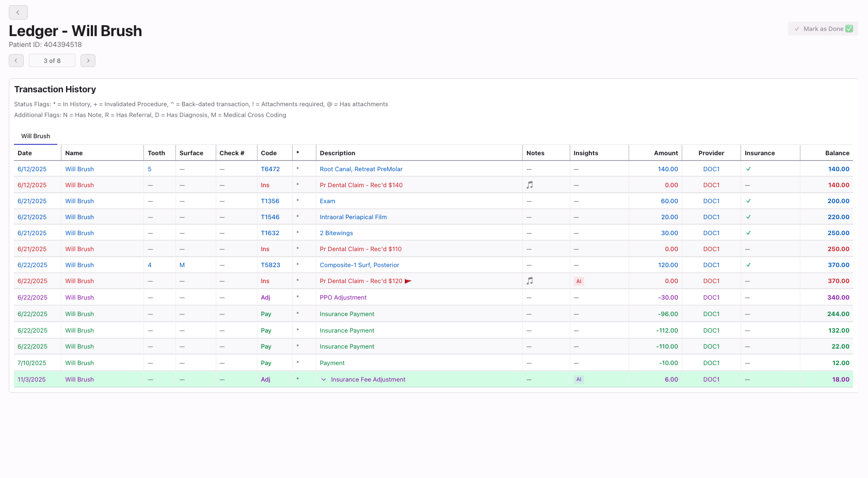Click the back arrow beside the Ledger title
Image resolution: width=868 pixels, height=478 pixels.
(18, 12)
